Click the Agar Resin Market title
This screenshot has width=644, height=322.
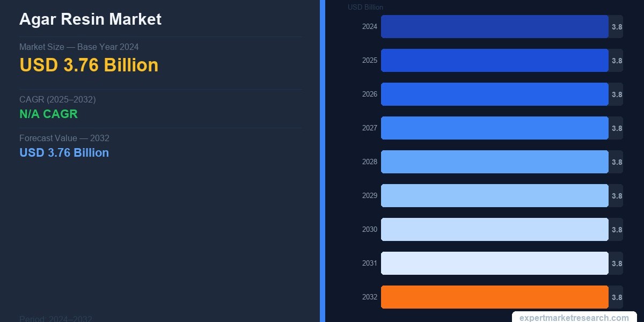point(90,19)
